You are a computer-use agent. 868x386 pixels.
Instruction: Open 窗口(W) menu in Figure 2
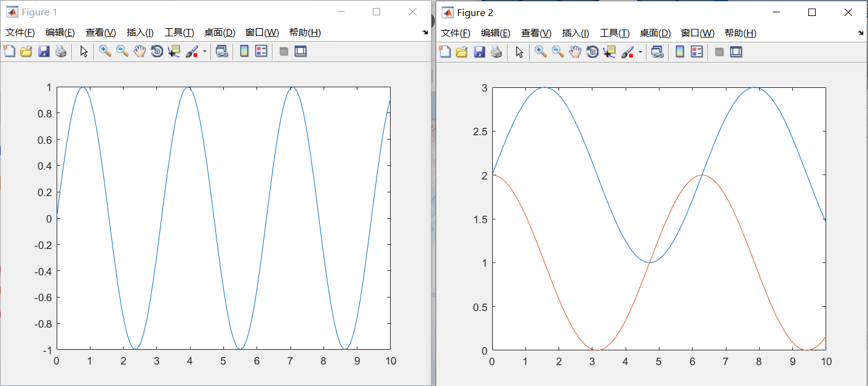(x=698, y=33)
